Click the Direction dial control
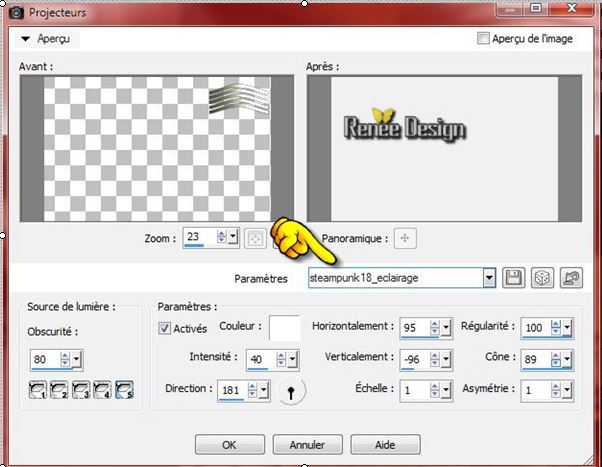The height and width of the screenshot is (467, 602). (291, 391)
